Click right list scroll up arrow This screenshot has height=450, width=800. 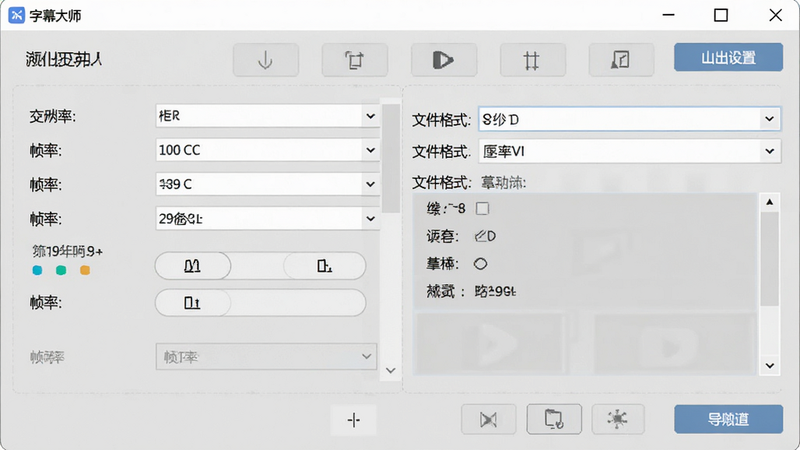coord(769,202)
